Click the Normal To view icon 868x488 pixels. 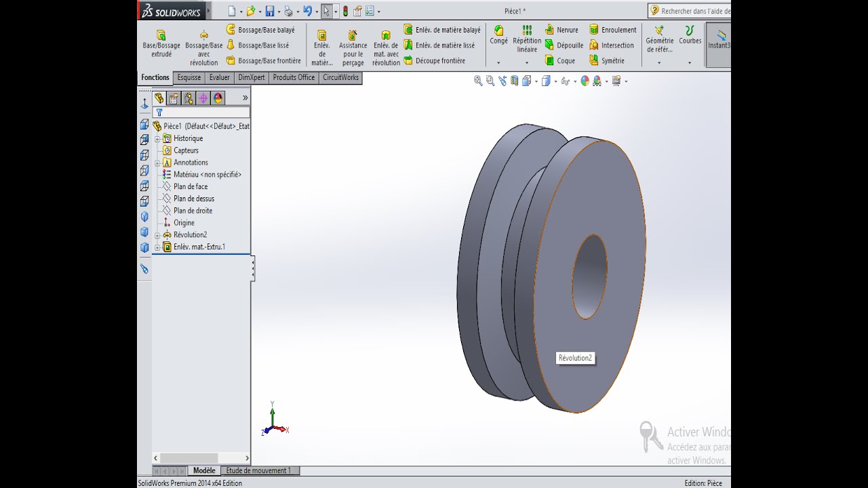[x=144, y=103]
